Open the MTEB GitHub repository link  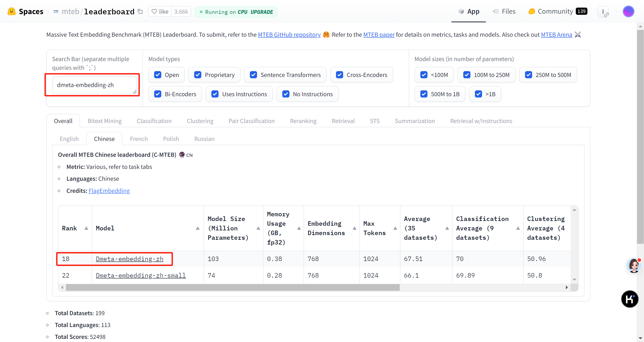pyautogui.click(x=289, y=34)
